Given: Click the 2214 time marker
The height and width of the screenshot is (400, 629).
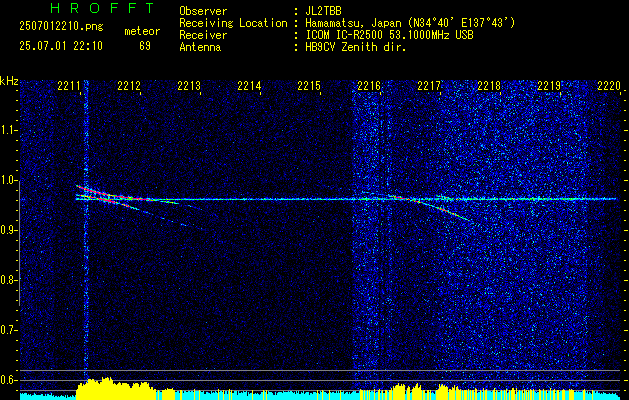Looking at the screenshot, I should [249, 86].
